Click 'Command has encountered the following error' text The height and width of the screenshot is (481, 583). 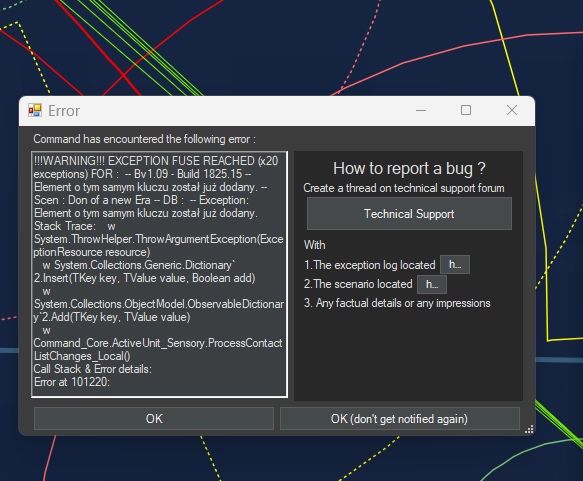pyautogui.click(x=144, y=139)
